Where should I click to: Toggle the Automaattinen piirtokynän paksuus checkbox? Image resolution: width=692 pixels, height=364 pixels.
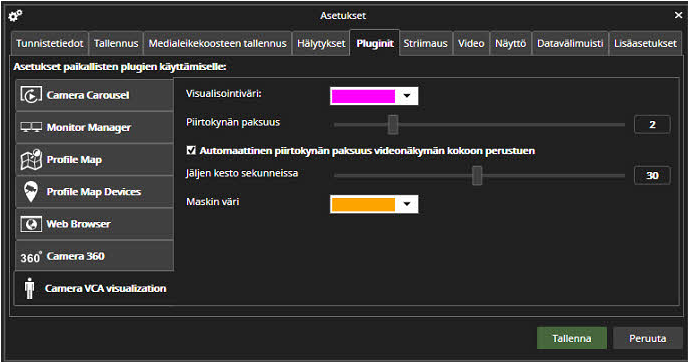click(x=191, y=150)
